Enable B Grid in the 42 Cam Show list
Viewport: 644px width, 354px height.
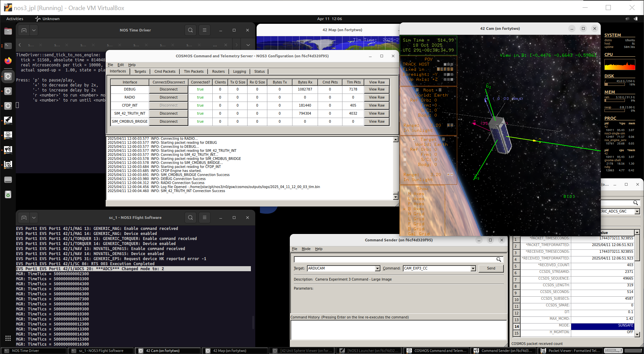[x=416, y=229]
